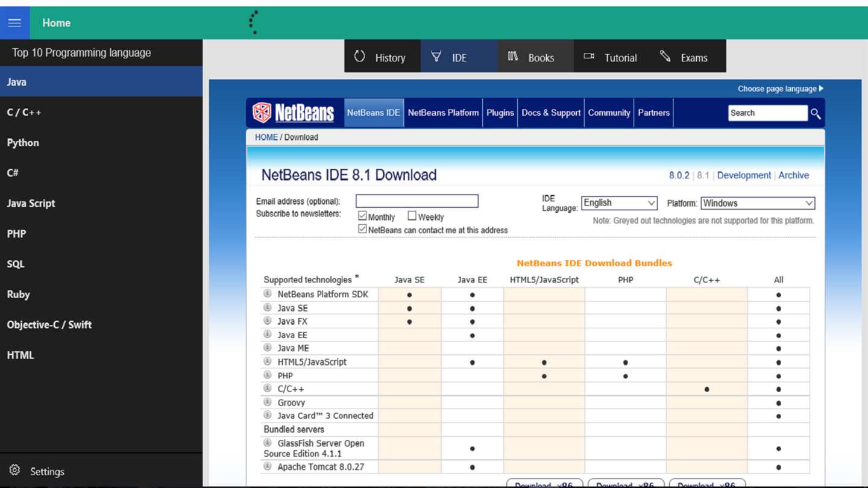The height and width of the screenshot is (488, 868).
Task: Click the Tutorial camera icon
Action: tap(589, 57)
